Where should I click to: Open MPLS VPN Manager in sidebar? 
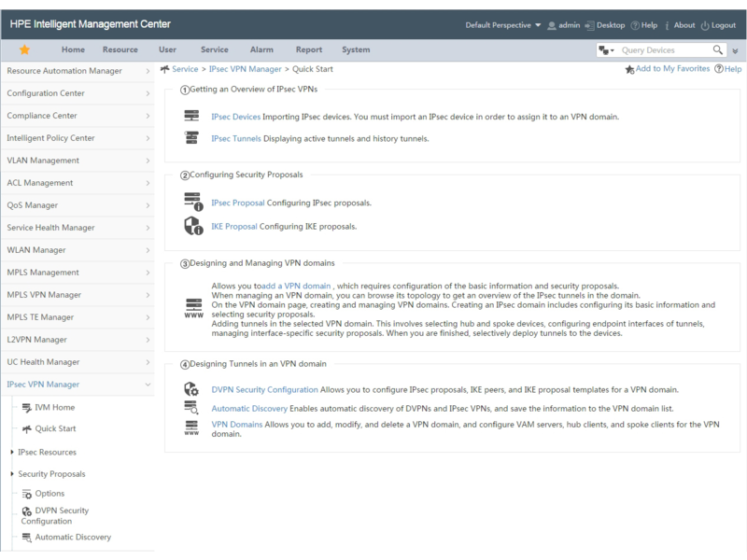coord(78,295)
